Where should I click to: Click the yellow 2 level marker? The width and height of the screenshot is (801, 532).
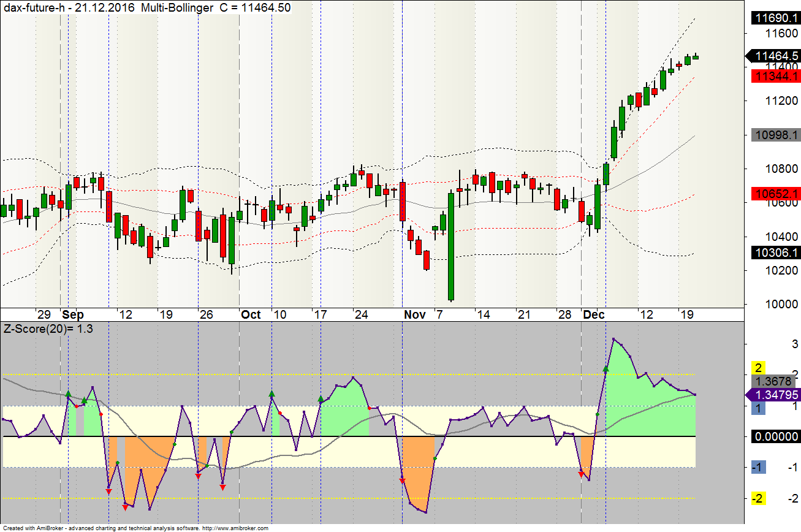pyautogui.click(x=758, y=368)
